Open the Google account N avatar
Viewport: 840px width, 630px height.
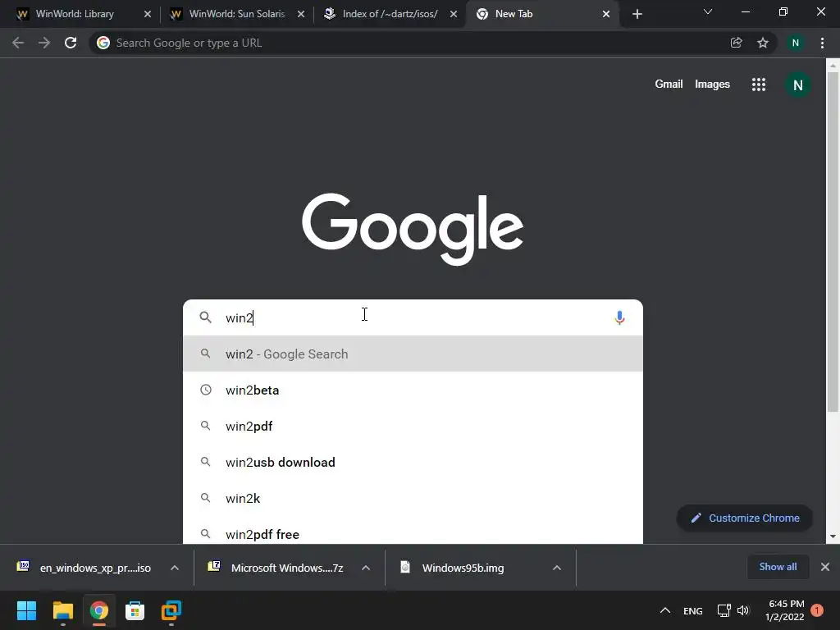click(x=797, y=84)
